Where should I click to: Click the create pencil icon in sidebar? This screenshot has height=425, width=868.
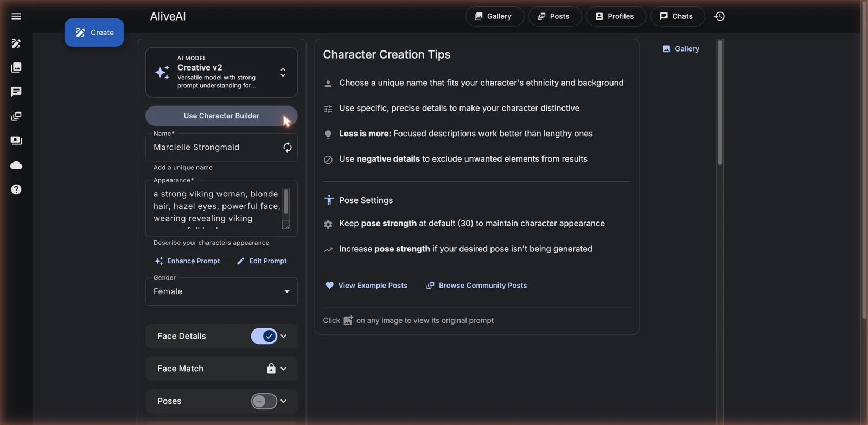click(16, 43)
